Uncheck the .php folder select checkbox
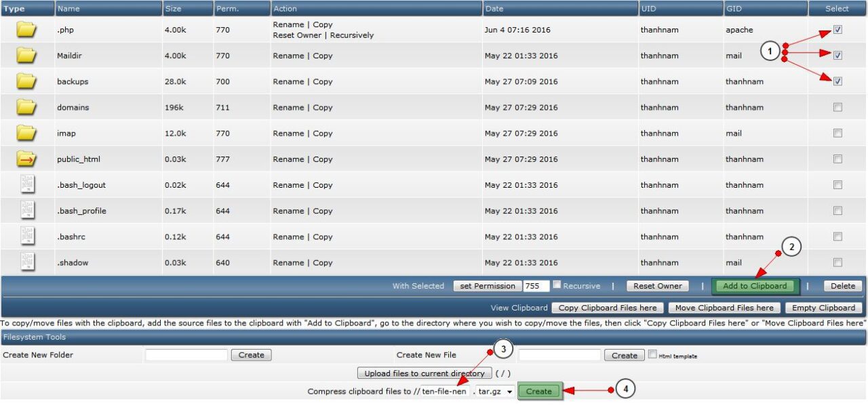The height and width of the screenshot is (406, 868). click(837, 30)
